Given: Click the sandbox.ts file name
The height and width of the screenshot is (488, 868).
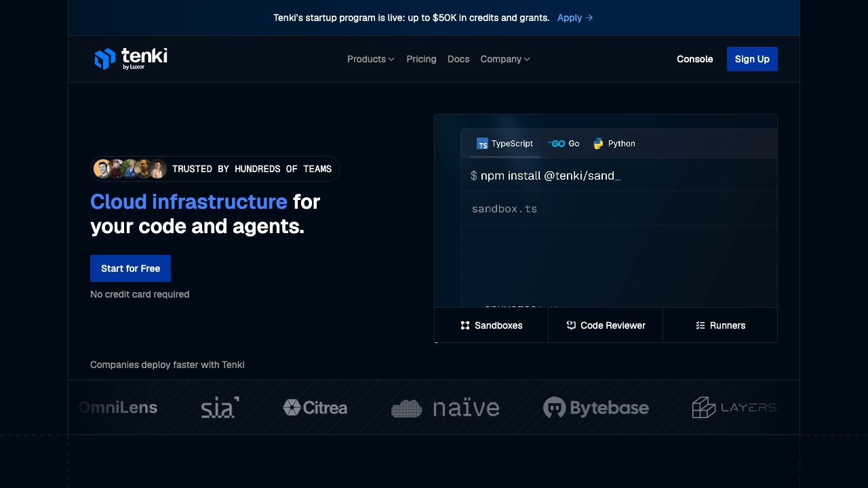Looking at the screenshot, I should point(505,209).
